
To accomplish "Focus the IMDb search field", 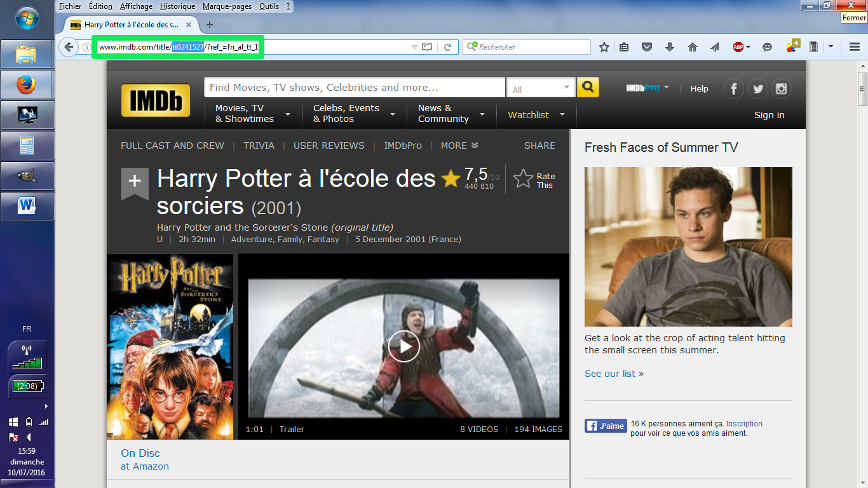I will coord(355,88).
